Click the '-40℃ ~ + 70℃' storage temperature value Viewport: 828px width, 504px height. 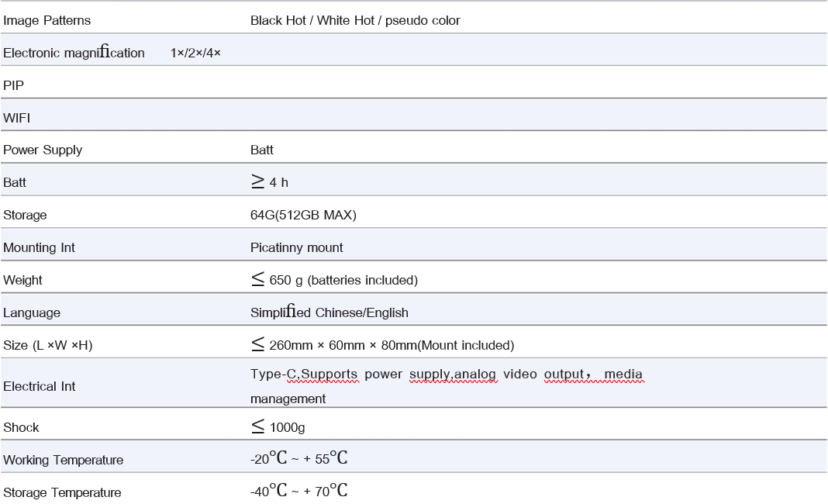(x=298, y=492)
